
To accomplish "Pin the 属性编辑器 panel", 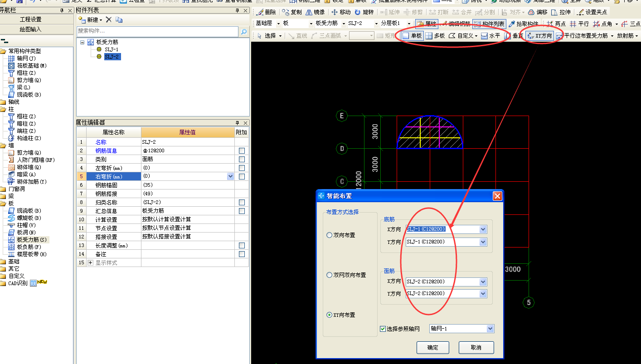I will (237, 122).
